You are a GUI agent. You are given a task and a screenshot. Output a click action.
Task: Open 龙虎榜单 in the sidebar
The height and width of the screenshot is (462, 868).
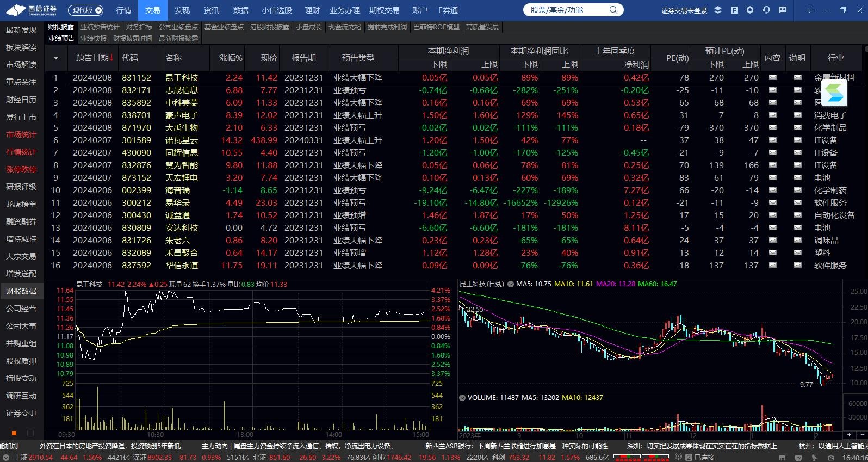click(21, 204)
